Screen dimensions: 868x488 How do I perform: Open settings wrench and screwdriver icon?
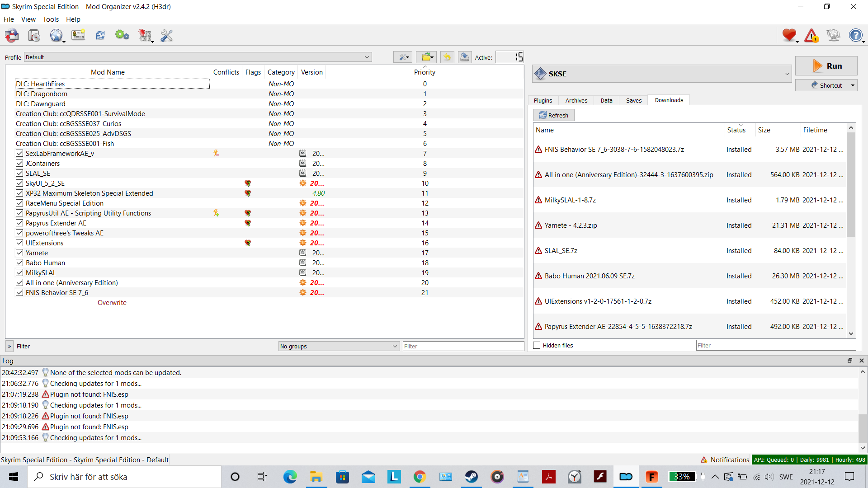(x=166, y=35)
